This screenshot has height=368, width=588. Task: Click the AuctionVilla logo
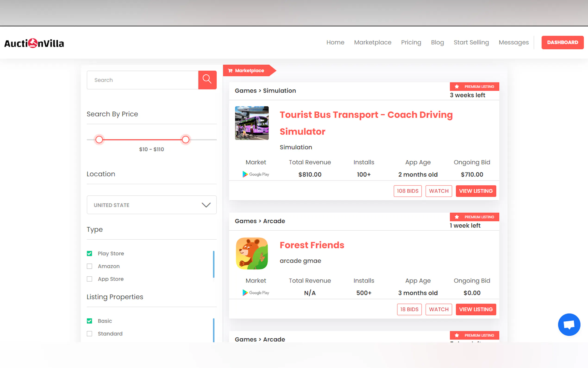point(34,43)
